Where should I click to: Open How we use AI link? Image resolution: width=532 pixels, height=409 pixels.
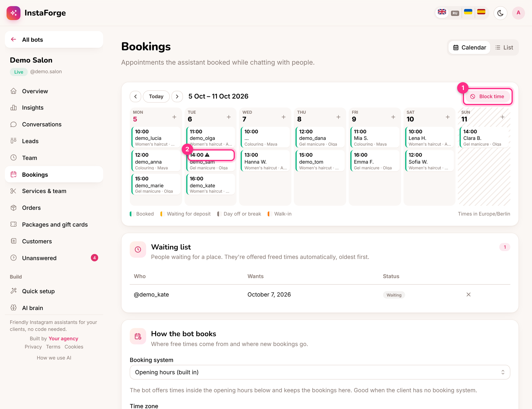coord(54,358)
